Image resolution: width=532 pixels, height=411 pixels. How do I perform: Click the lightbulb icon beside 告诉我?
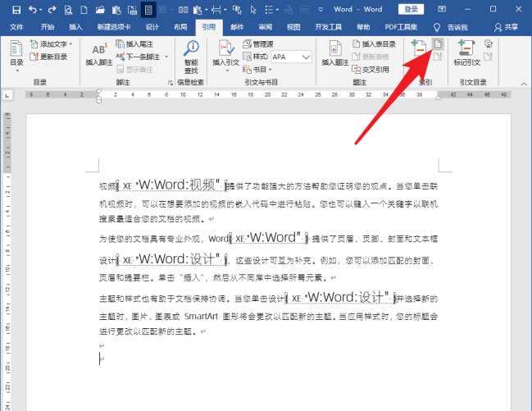[x=437, y=27]
